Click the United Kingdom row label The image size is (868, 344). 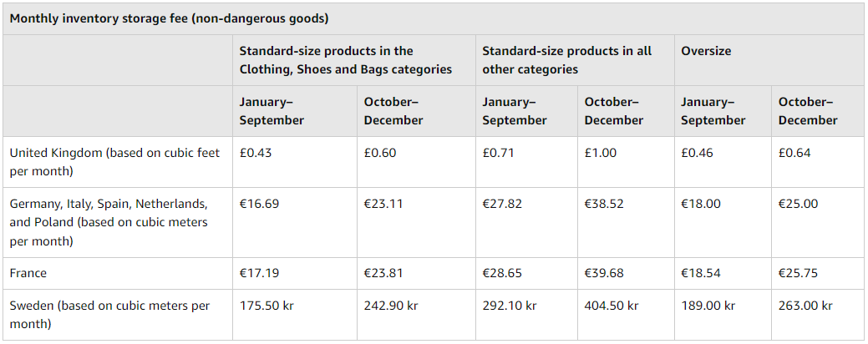114,162
